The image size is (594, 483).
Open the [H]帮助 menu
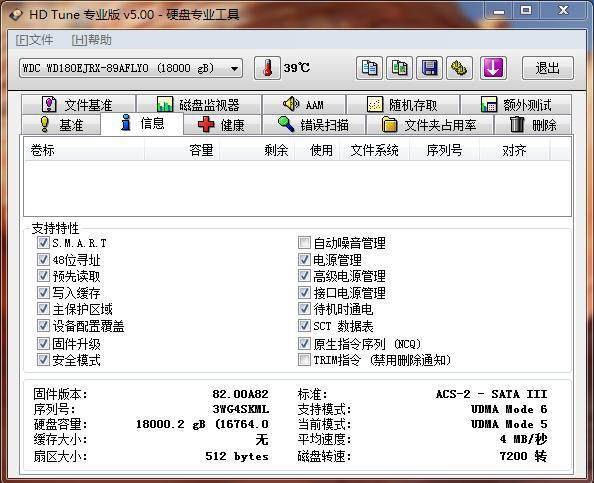[92, 40]
